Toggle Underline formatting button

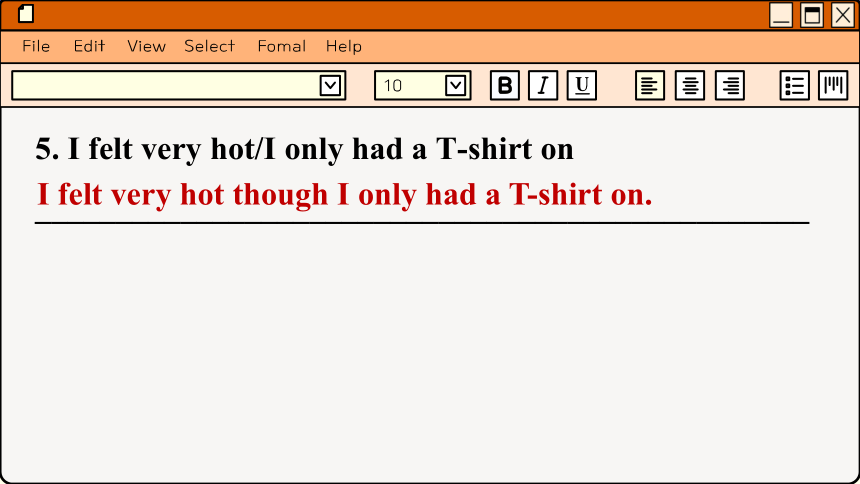click(x=581, y=85)
